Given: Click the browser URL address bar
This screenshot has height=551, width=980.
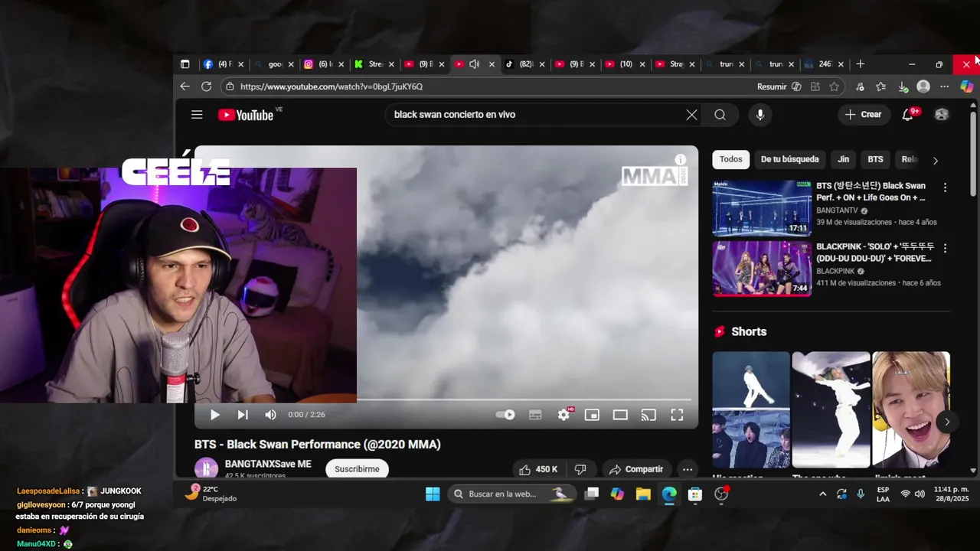Looking at the screenshot, I should tap(490, 86).
